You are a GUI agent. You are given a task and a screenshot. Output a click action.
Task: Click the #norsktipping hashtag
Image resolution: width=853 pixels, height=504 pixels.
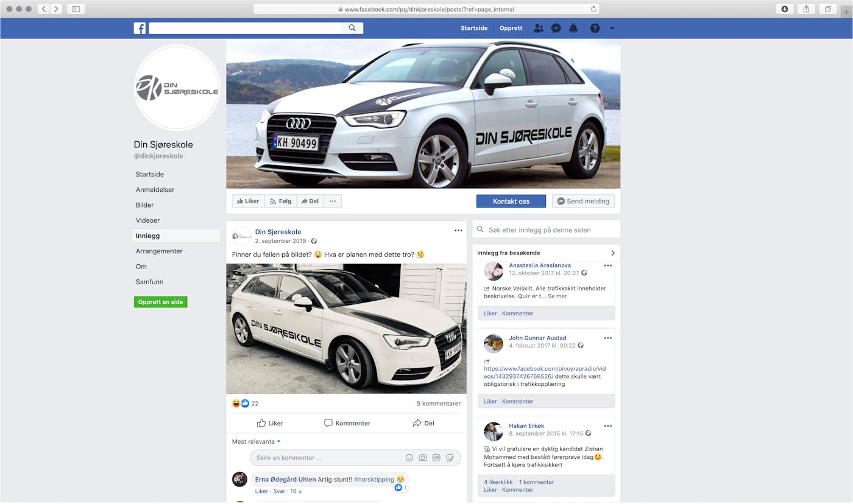(374, 479)
